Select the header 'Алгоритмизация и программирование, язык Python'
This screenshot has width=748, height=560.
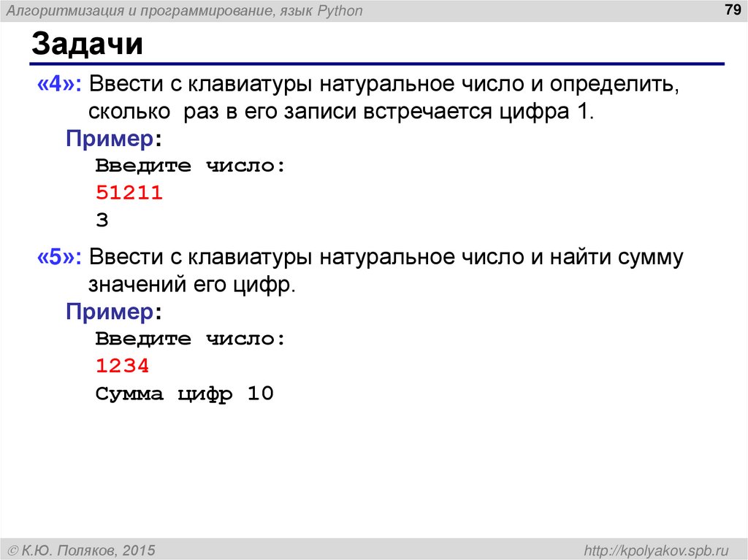(x=184, y=11)
